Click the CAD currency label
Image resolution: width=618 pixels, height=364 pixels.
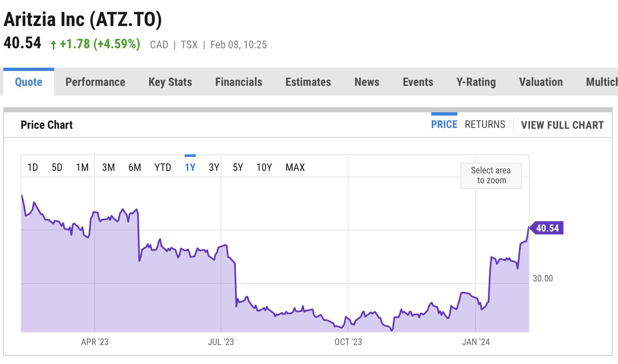point(159,45)
